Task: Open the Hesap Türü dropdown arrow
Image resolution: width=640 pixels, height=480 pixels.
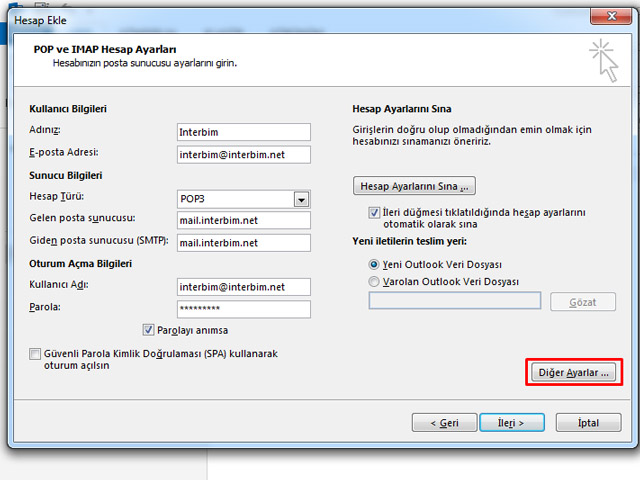Action: (x=301, y=199)
